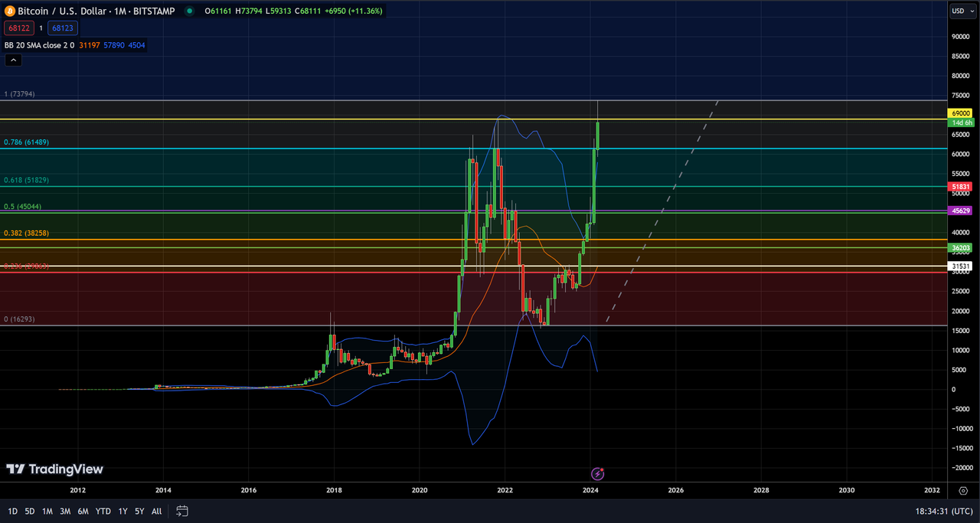Select the 5Y time range
980x523 pixels.
point(139,511)
